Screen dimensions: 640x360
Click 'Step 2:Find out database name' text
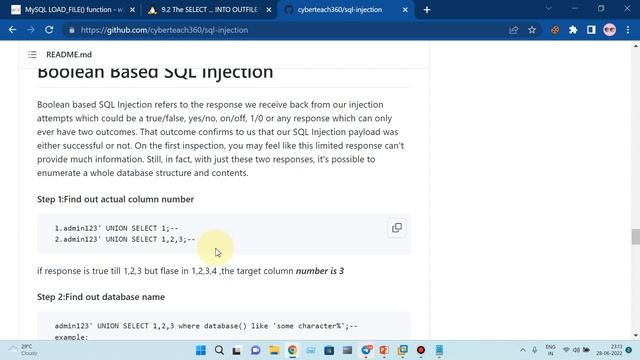(x=101, y=297)
